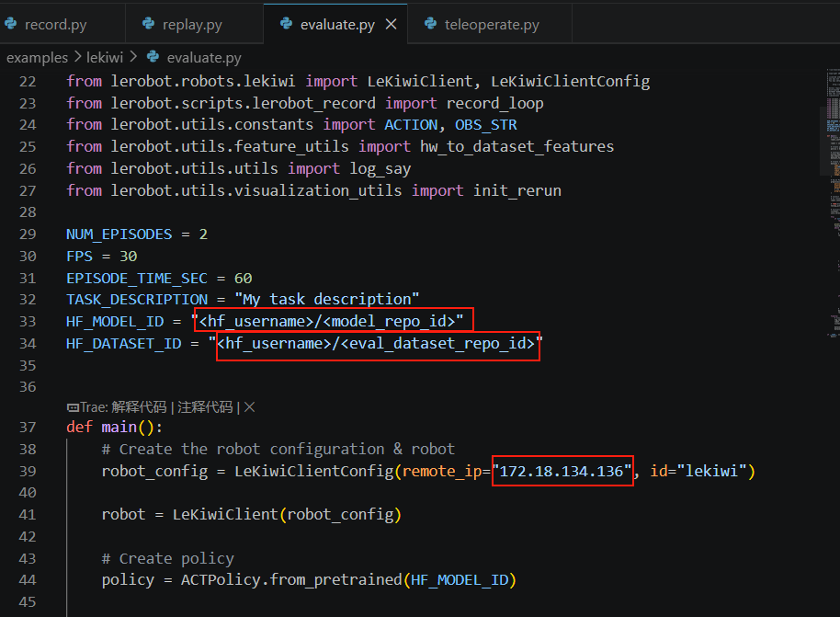
Task: Place cursor on NUM_EPISODES variable
Action: [x=119, y=234]
